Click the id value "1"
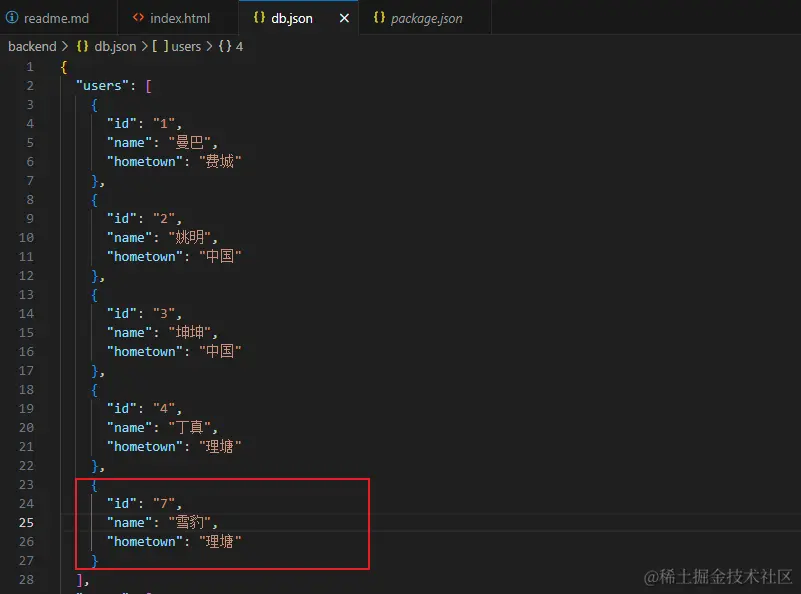The image size is (801, 594). 164,124
